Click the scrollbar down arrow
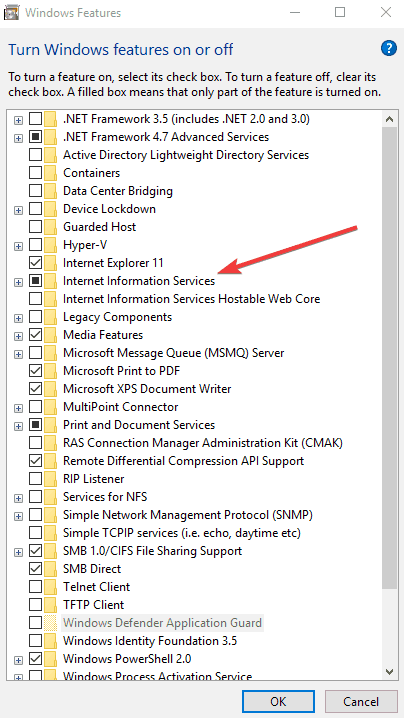Image resolution: width=404 pixels, height=718 pixels. 389,671
